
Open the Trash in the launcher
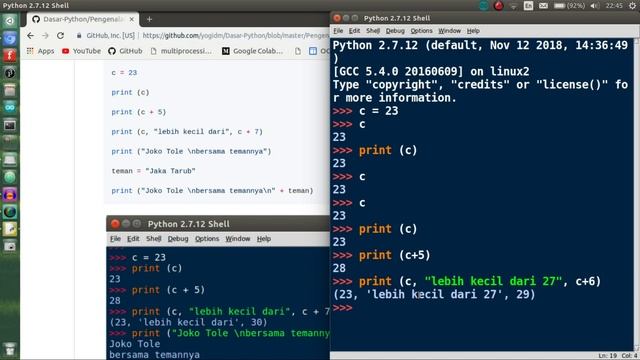pyautogui.click(x=10, y=349)
